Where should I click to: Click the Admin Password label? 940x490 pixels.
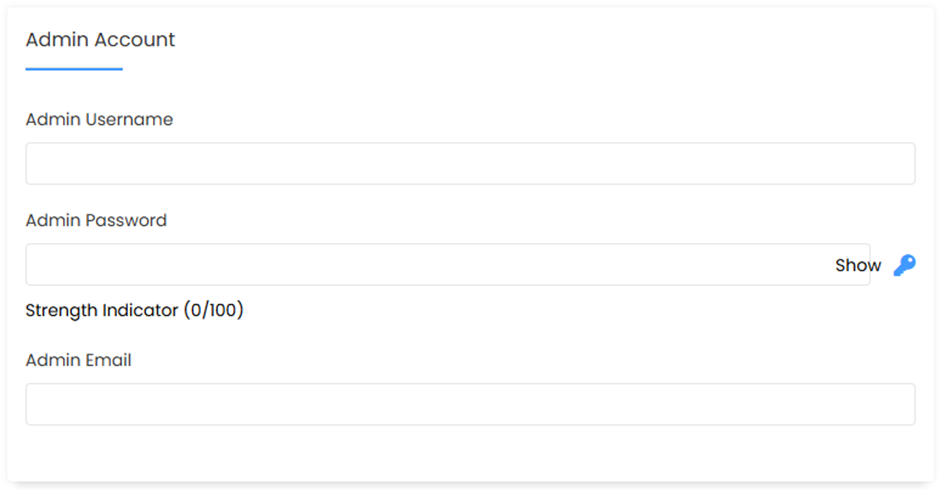[x=96, y=220]
